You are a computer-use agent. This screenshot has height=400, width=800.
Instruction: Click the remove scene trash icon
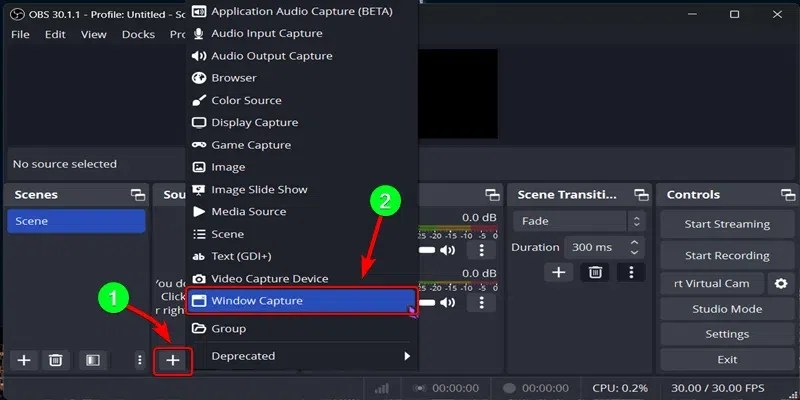(55, 360)
